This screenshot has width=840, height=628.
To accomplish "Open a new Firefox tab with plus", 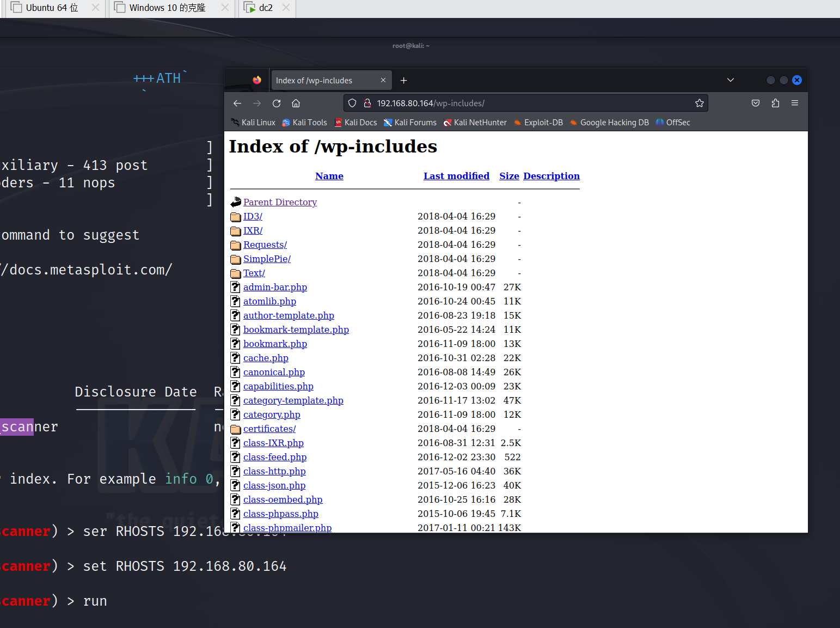I will point(404,81).
